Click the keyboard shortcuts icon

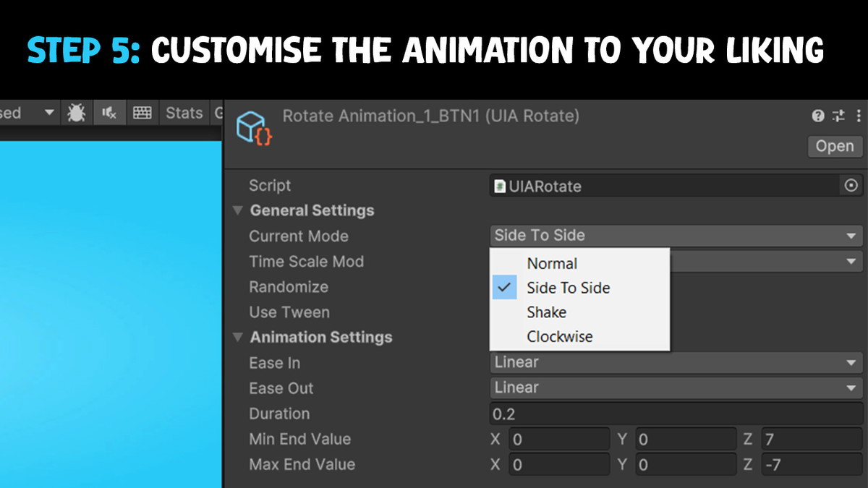point(142,113)
